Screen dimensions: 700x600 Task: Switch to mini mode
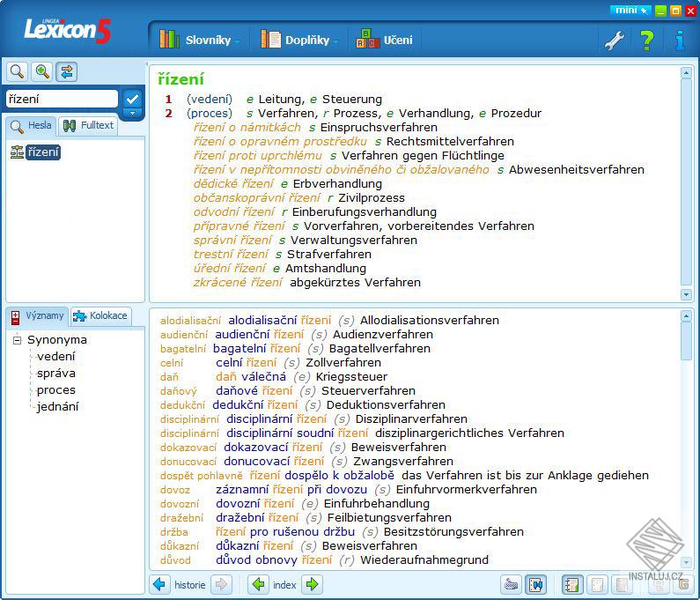pos(630,11)
